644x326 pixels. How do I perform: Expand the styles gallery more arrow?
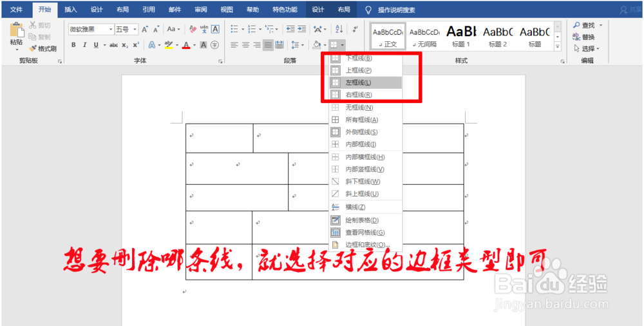[557, 47]
